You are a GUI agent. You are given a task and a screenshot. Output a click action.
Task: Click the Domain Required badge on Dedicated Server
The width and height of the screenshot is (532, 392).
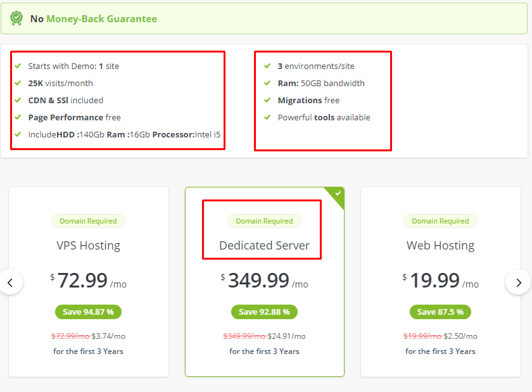coord(264,221)
